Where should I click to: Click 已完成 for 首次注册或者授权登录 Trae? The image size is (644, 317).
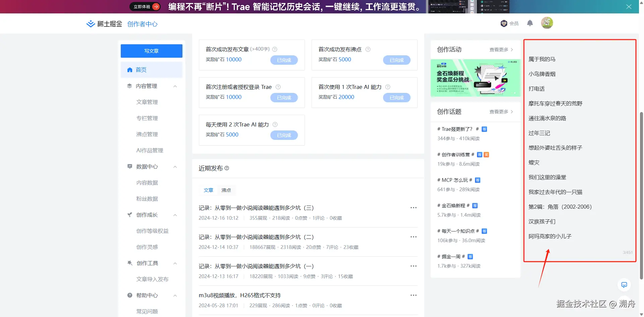click(284, 98)
